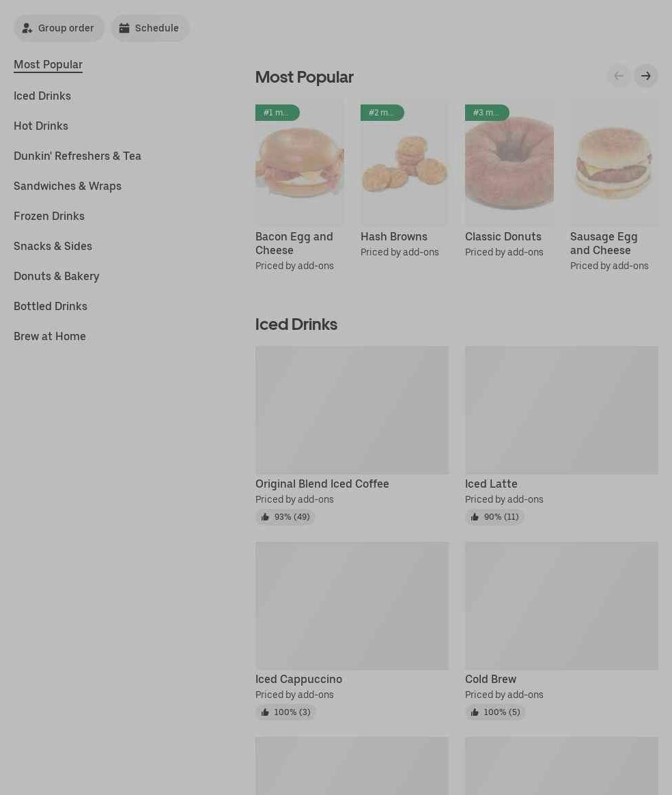672x795 pixels.
Task: Click the 90% rating badge under Iced Latte
Action: 494,516
